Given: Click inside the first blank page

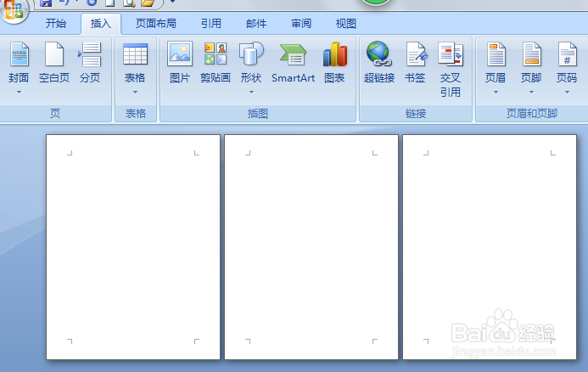Looking at the screenshot, I should [133, 247].
